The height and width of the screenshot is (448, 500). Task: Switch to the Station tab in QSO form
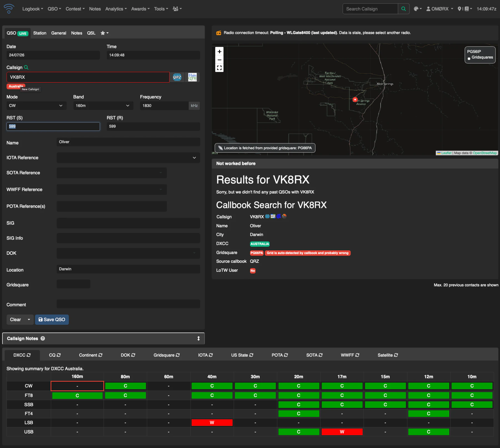pyautogui.click(x=40, y=33)
